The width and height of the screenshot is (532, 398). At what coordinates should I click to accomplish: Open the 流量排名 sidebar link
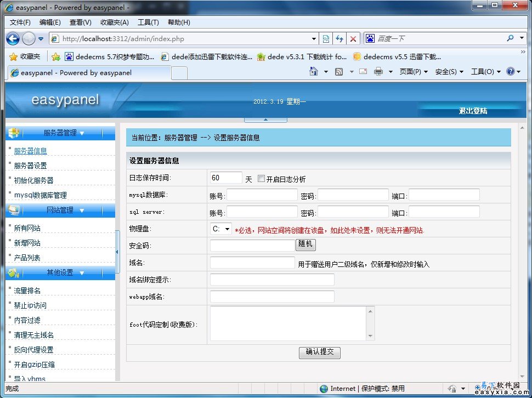(27, 291)
